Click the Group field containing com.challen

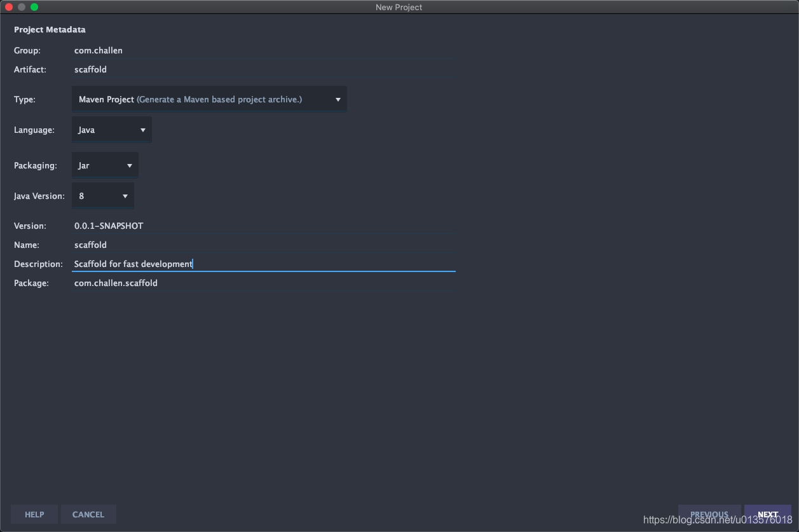pyautogui.click(x=263, y=50)
